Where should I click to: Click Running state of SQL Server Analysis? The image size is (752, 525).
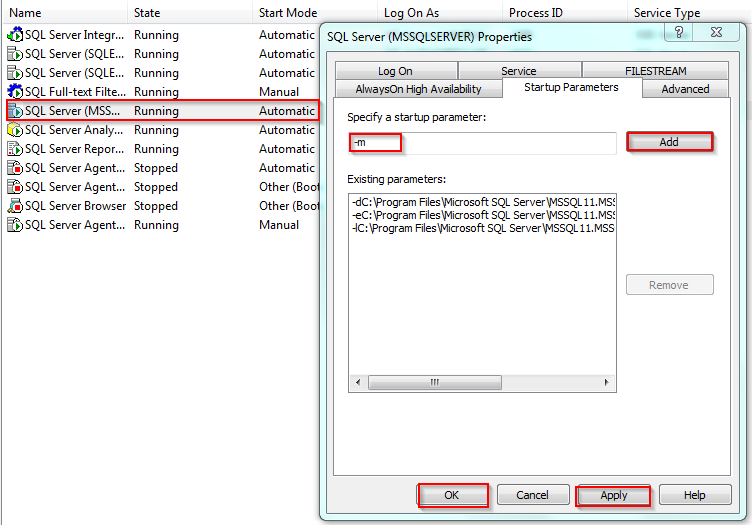click(156, 130)
